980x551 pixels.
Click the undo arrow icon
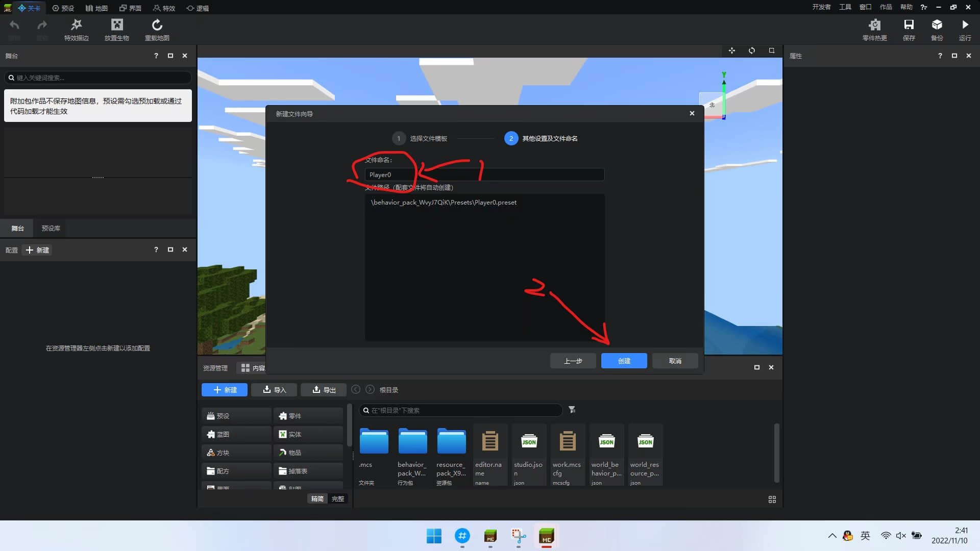coord(14,25)
